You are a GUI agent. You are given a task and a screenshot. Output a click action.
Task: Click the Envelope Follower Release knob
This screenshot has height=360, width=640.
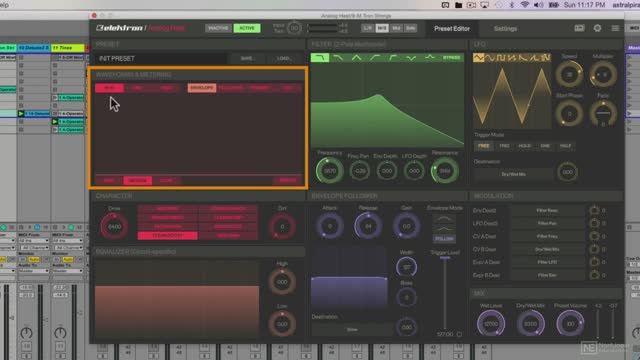pos(368,226)
